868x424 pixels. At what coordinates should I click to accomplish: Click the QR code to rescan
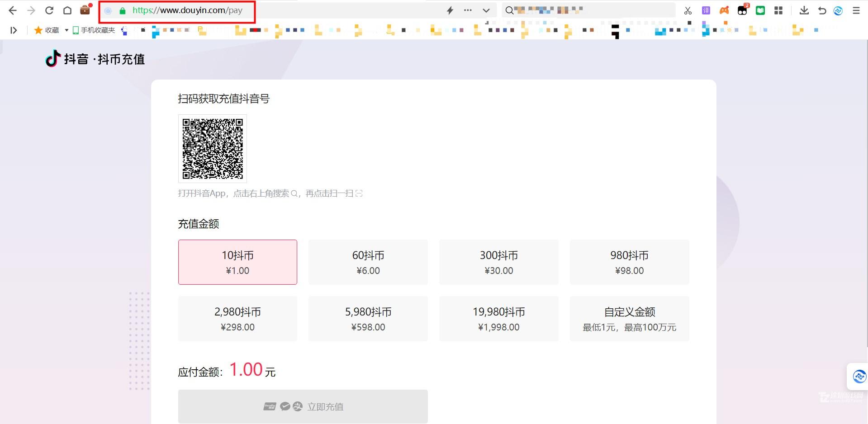pyautogui.click(x=212, y=148)
